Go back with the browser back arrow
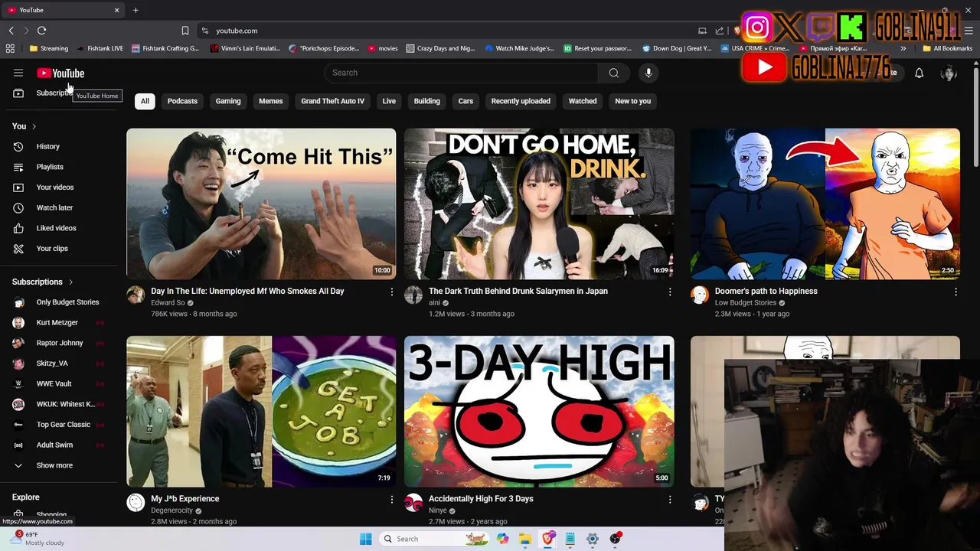This screenshot has height=551, width=980. (x=11, y=31)
